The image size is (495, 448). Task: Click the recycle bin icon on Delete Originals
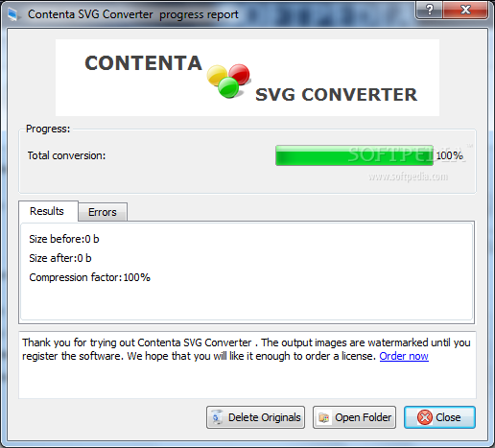(217, 417)
